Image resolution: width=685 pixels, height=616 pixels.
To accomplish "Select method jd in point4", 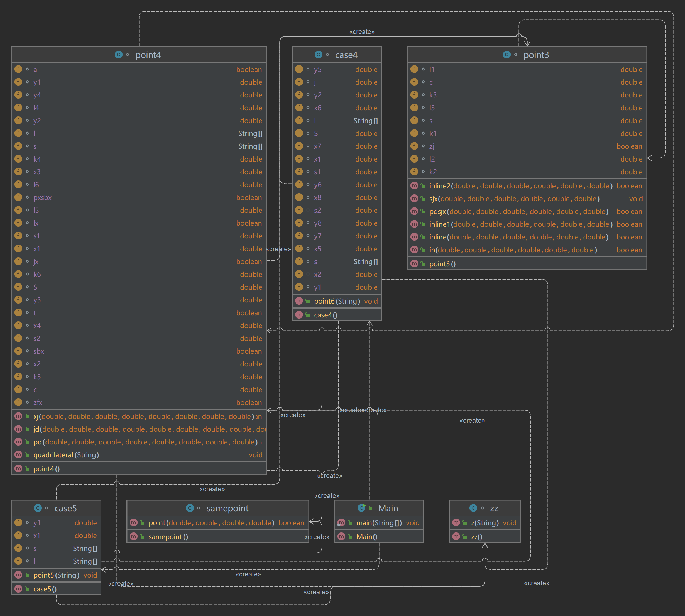I will pos(139,429).
